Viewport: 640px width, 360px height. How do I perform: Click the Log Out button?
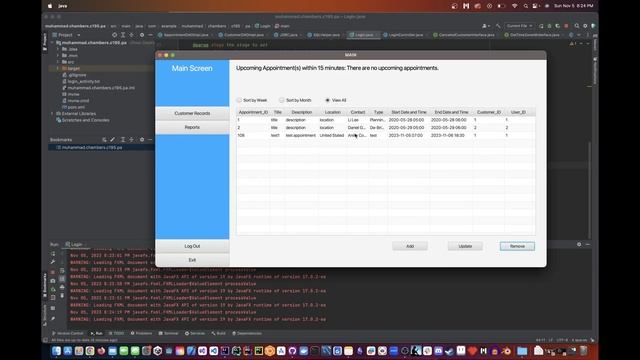(192, 246)
